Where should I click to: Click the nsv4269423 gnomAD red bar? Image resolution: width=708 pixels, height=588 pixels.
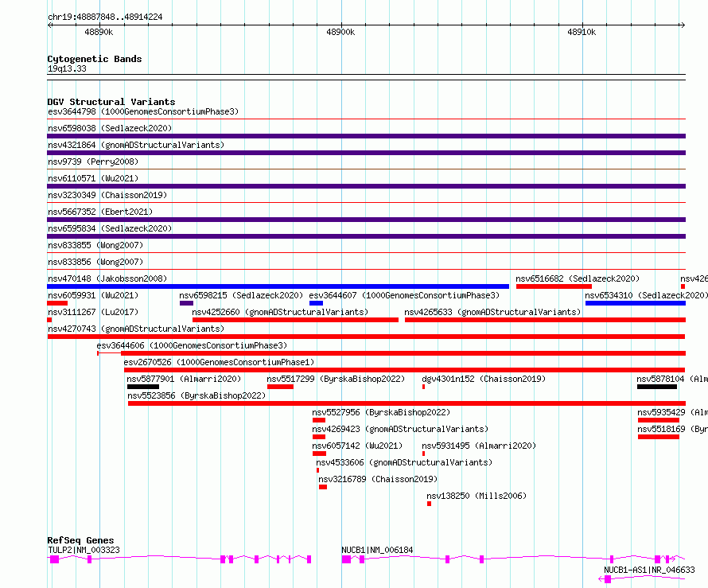[319, 437]
